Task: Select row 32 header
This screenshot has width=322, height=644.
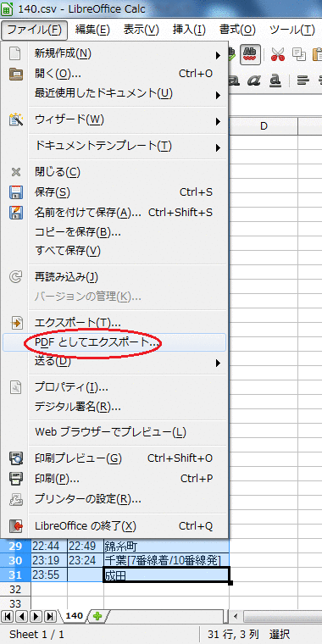Action: click(15, 590)
